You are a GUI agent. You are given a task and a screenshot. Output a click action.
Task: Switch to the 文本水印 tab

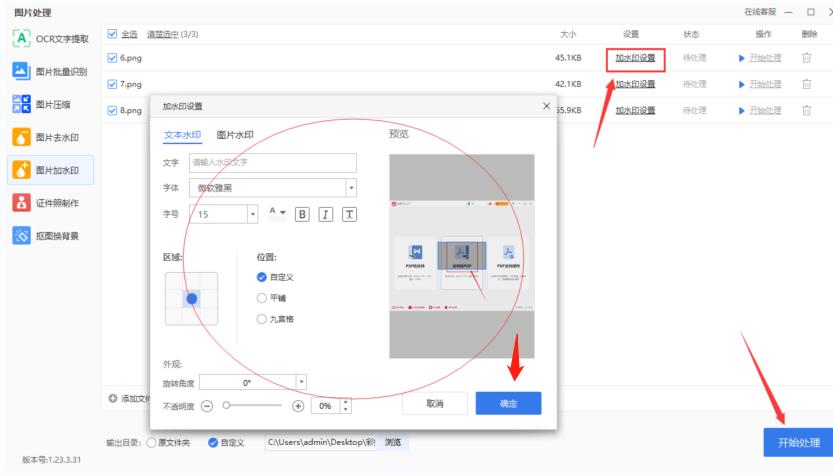[182, 134]
